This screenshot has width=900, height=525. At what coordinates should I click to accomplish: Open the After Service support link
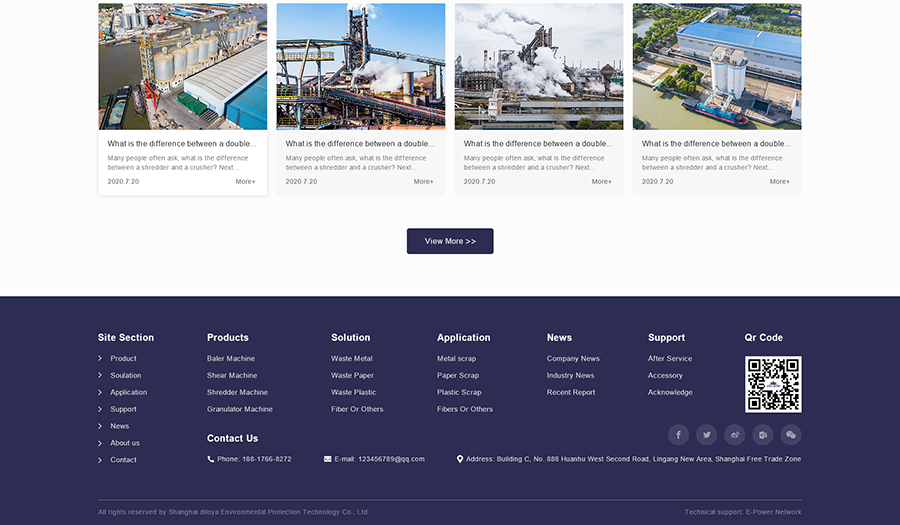669,359
